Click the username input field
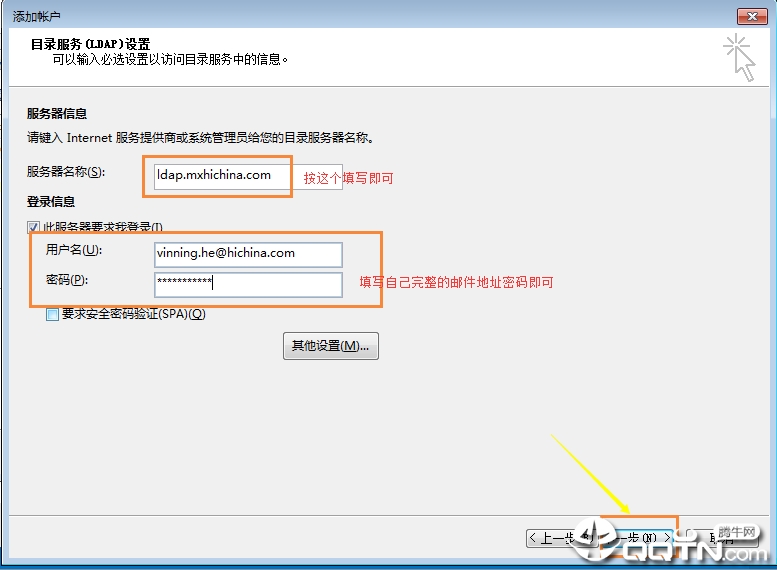 tap(248, 254)
